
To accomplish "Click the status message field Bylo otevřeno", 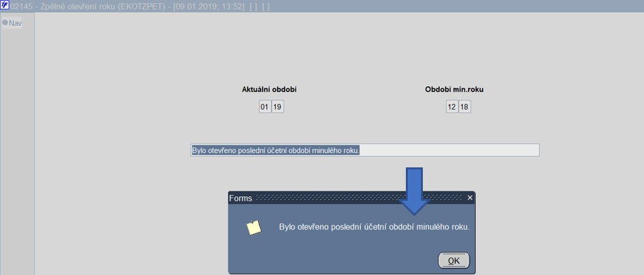I will (365, 150).
